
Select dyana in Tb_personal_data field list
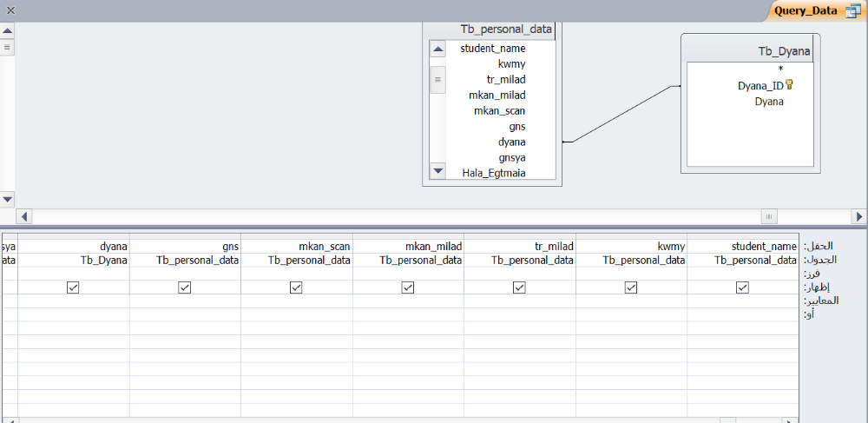coord(511,142)
